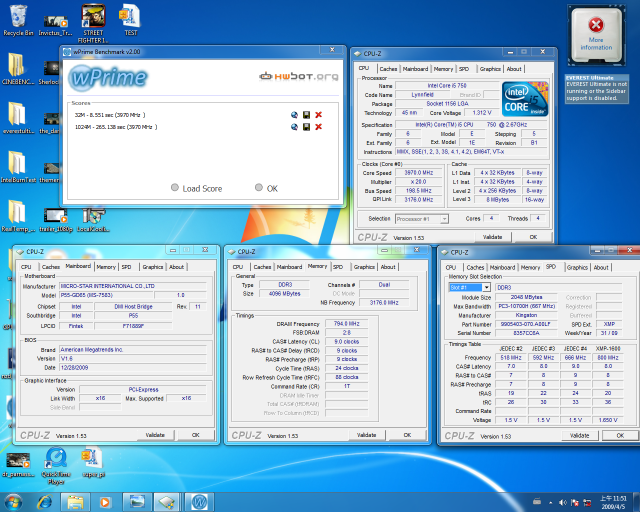Image resolution: width=640 pixels, height=512 pixels.
Task: Open About tab in Mainboard CPU-Z window
Action: (176, 267)
